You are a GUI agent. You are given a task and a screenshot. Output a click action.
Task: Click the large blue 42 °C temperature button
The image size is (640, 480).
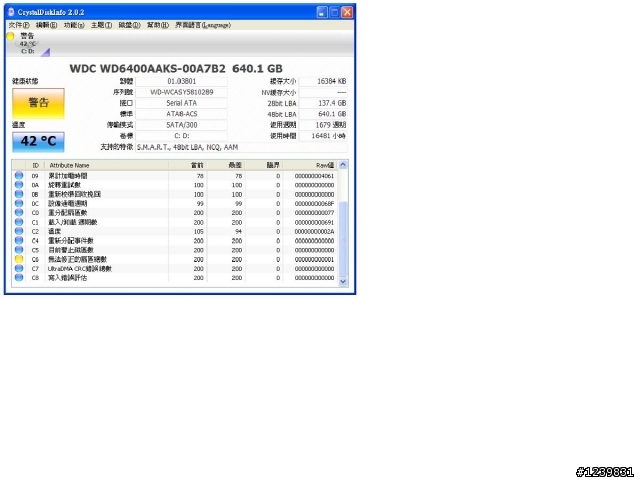tap(38, 142)
